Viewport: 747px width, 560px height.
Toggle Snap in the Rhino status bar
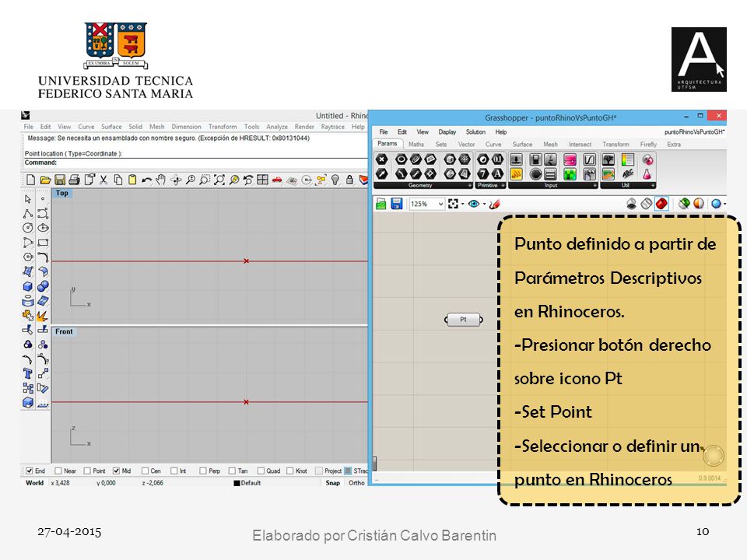tap(332, 483)
